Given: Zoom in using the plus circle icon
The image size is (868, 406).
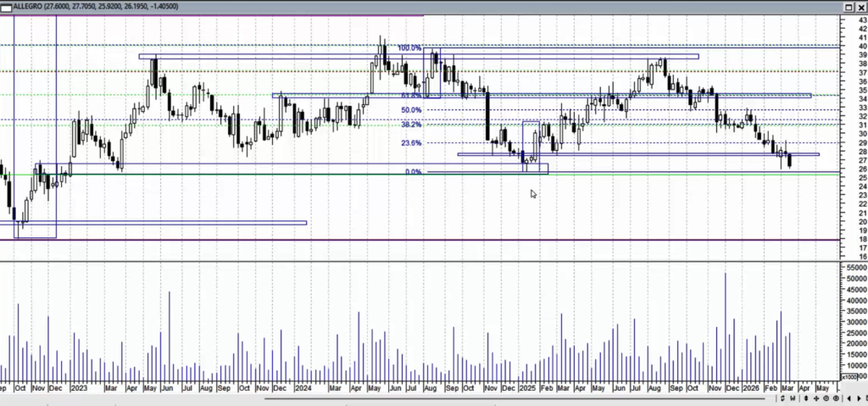Looking at the screenshot, I should [x=836, y=398].
